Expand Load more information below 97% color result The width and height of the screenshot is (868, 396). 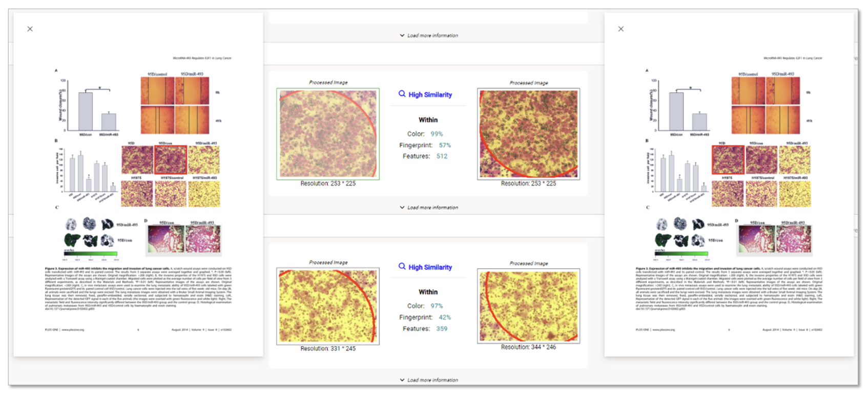(428, 380)
